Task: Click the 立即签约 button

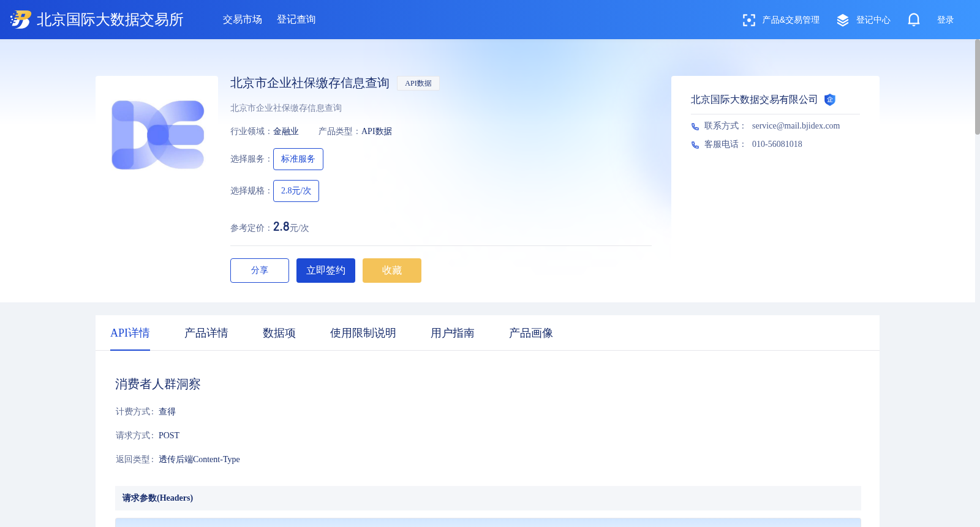Action: pyautogui.click(x=326, y=271)
